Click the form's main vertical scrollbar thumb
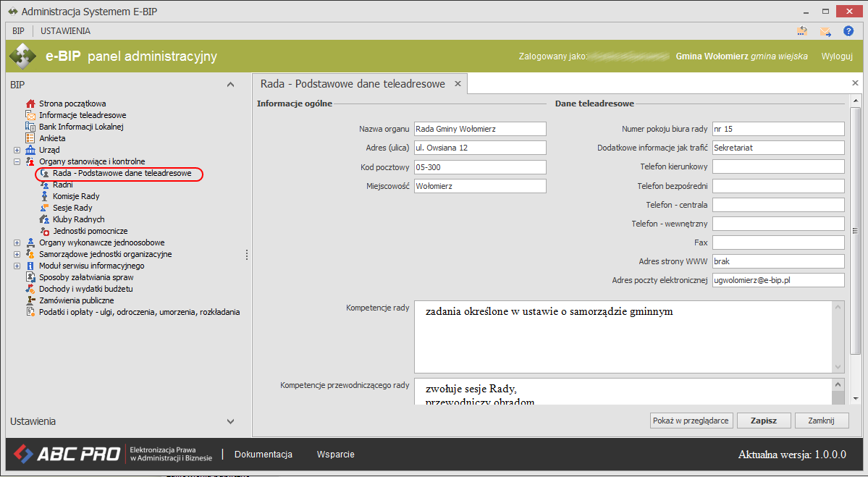This screenshot has width=868, height=477. [855, 232]
